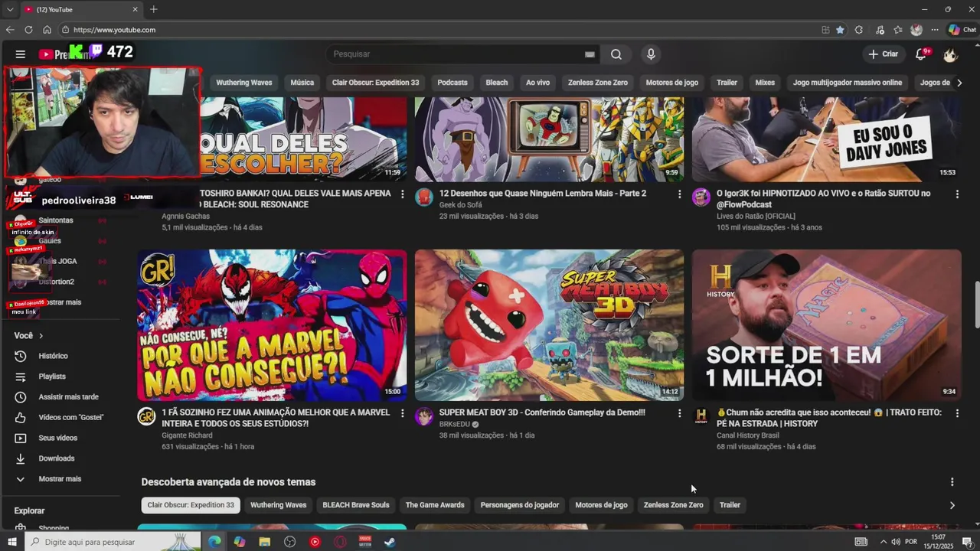Open options menu for Igor3K hipnotizado video
This screenshot has width=980, height=551.
[x=957, y=194]
